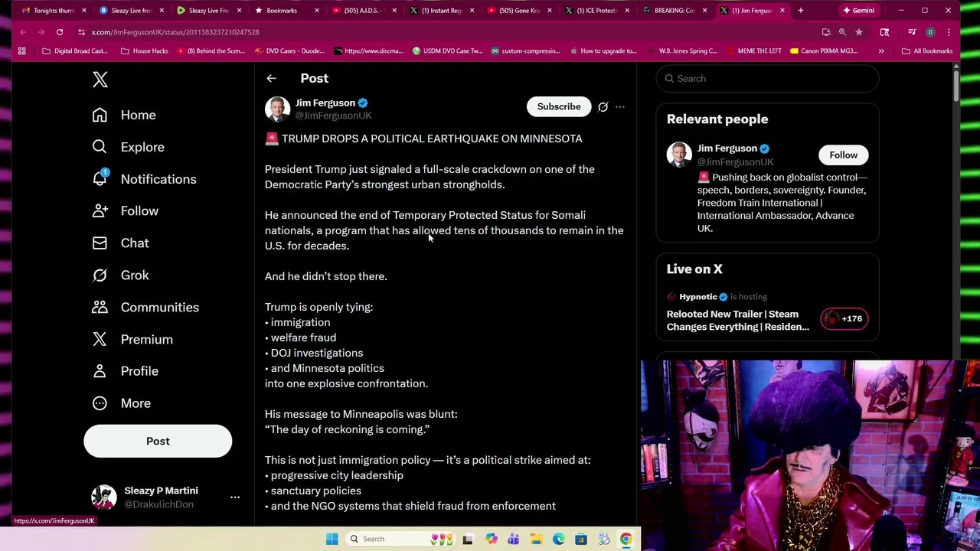Click the address bar URL
This screenshot has height=551, width=980.
tap(175, 32)
